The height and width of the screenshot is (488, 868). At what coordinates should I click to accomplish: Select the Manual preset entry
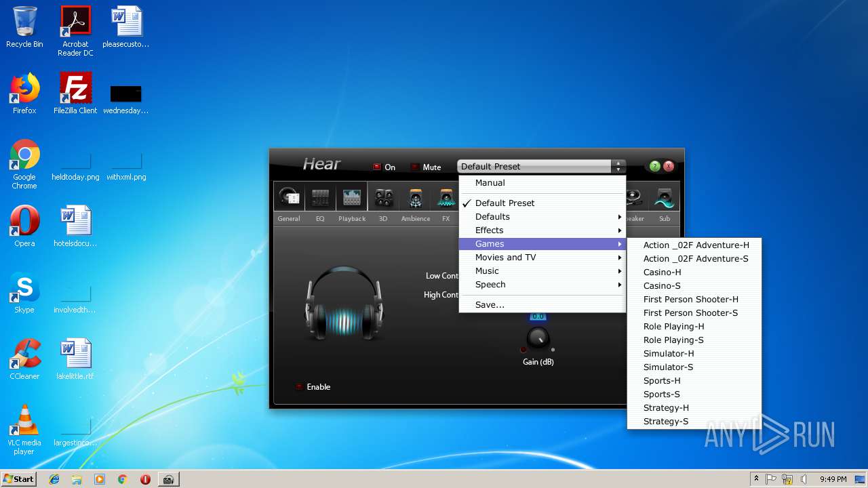click(x=542, y=183)
